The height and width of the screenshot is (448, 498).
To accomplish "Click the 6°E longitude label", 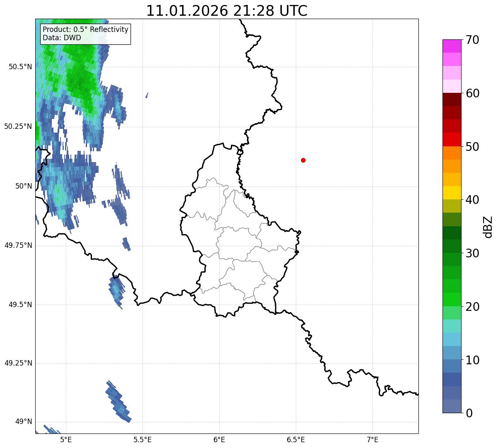I will tap(219, 439).
